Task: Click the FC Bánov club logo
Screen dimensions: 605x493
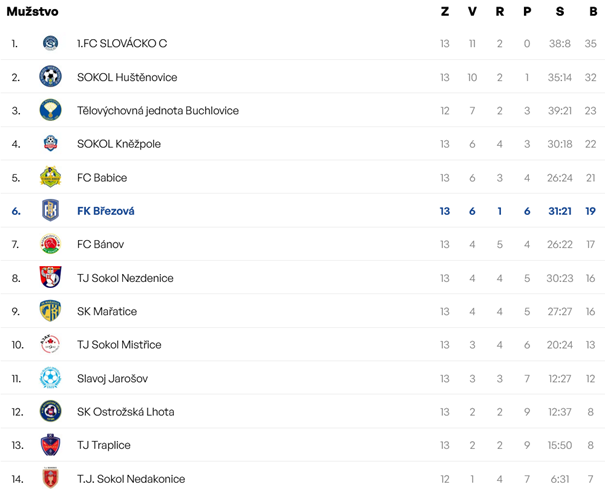Action: coord(50,244)
